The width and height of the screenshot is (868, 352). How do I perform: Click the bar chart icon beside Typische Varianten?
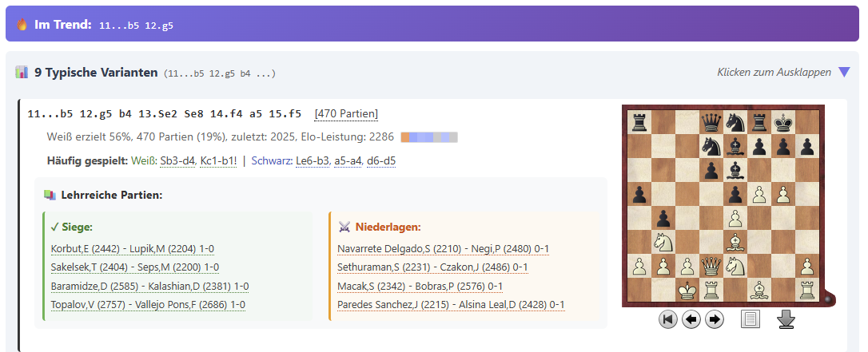tap(22, 73)
